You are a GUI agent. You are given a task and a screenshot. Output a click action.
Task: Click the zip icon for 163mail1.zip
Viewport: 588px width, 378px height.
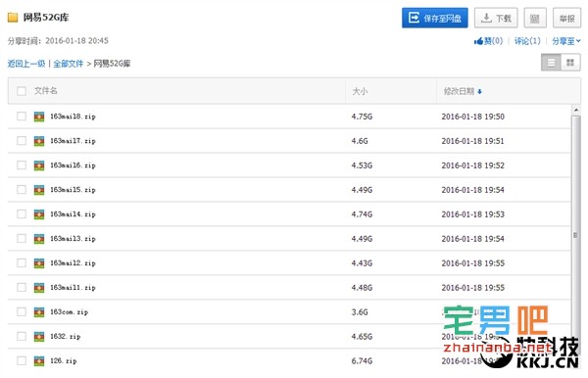pyautogui.click(x=39, y=287)
